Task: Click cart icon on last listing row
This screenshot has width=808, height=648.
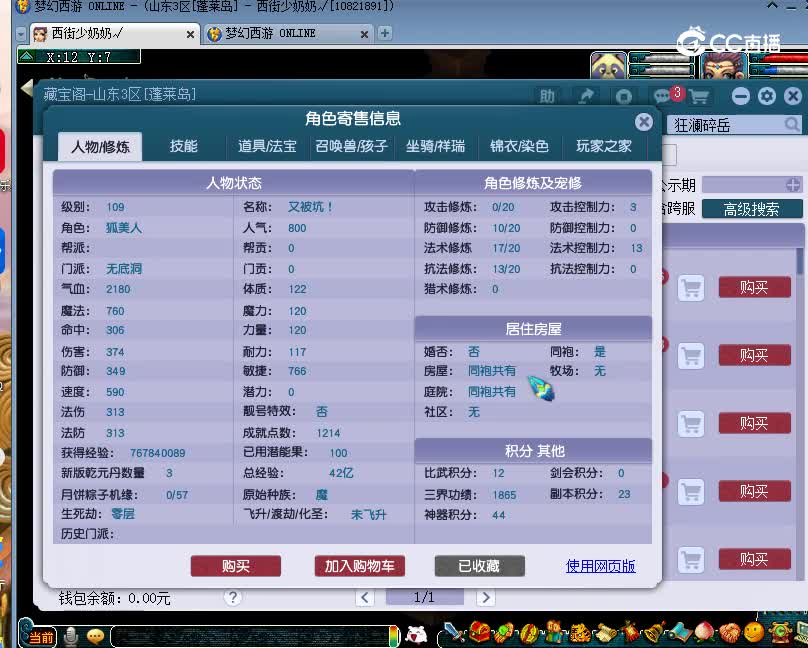Action: (691, 560)
